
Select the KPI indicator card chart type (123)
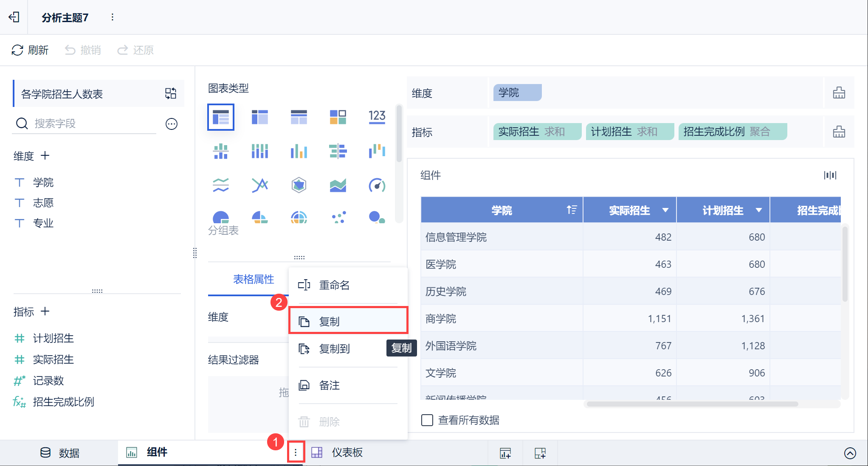point(377,117)
